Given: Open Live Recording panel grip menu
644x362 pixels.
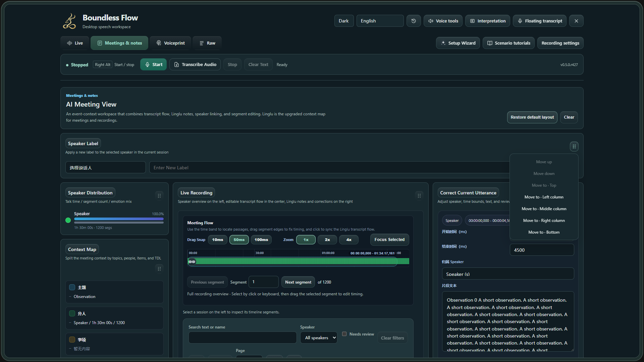Looking at the screenshot, I should coord(419,196).
